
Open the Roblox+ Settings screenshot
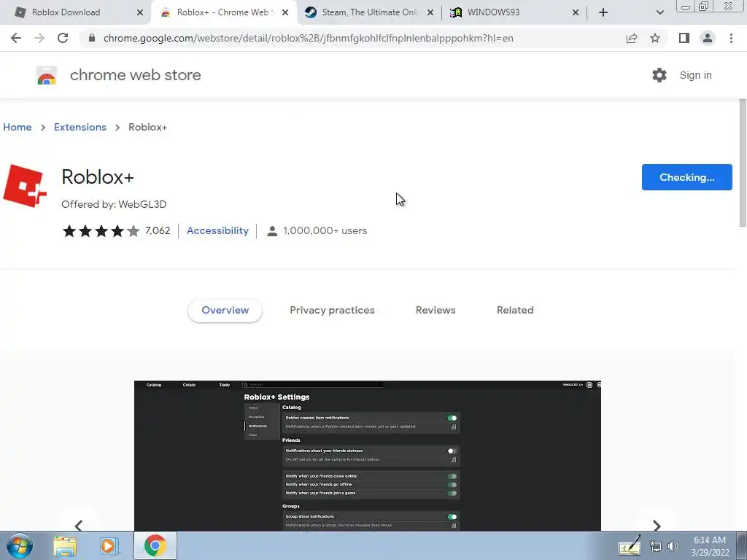click(x=368, y=456)
